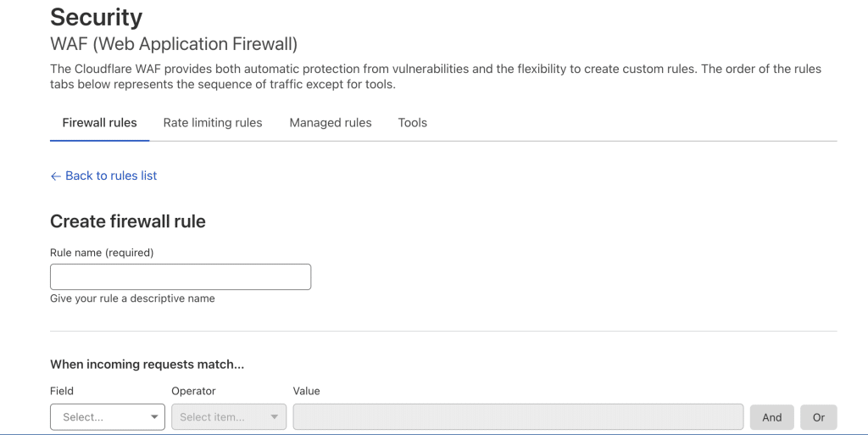Click the When incoming requests match heading
This screenshot has width=868, height=435.
(x=147, y=365)
